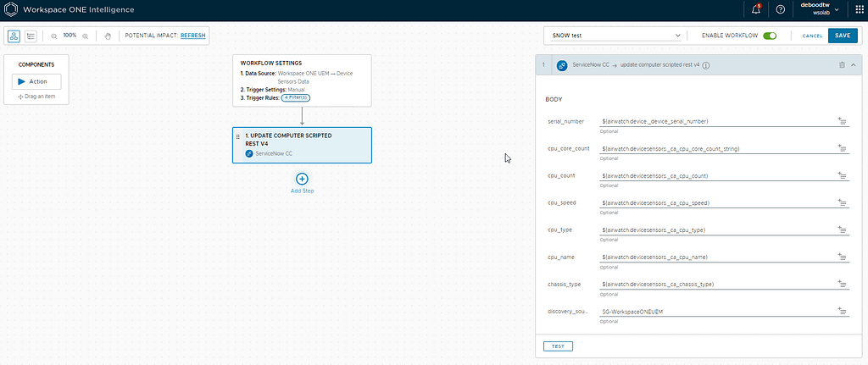
Task: Click the Refresh potential impact link
Action: pyautogui.click(x=194, y=36)
